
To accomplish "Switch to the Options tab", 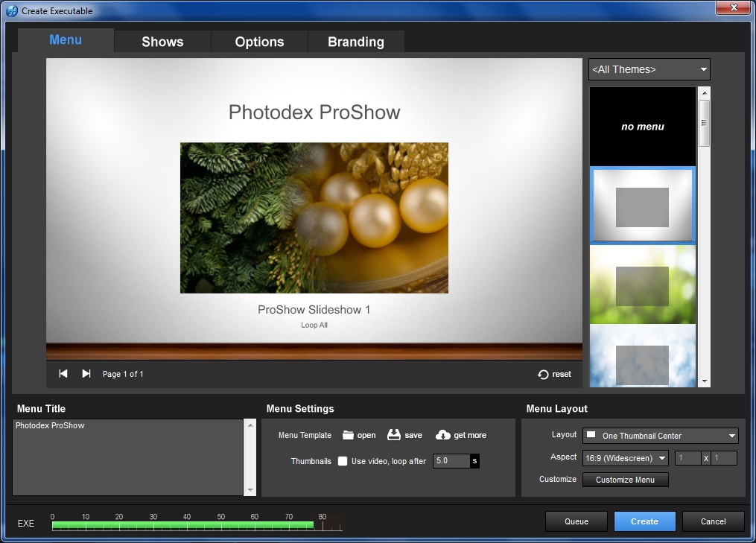I will [259, 42].
